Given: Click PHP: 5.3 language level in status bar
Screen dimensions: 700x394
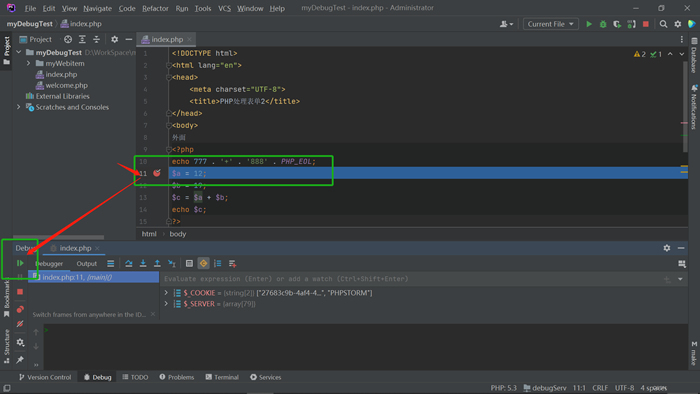Looking at the screenshot, I should (504, 388).
